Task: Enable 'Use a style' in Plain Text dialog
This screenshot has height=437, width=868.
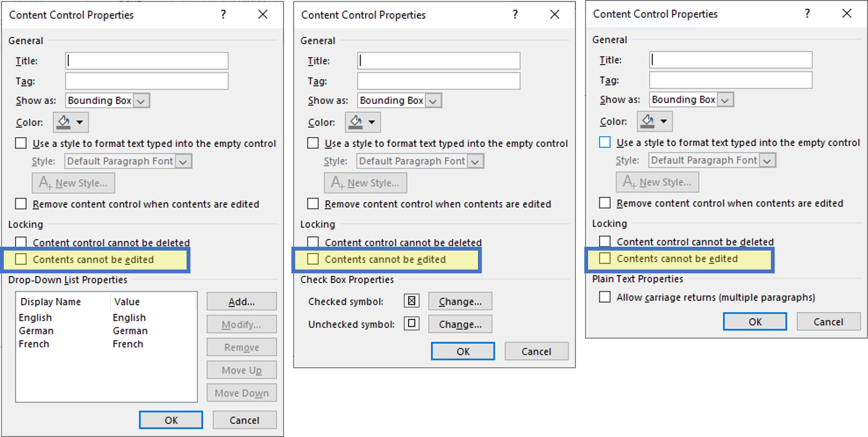Action: [605, 142]
